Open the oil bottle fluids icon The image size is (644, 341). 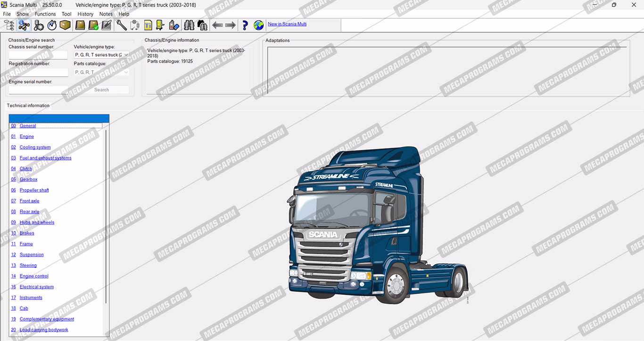tap(173, 25)
